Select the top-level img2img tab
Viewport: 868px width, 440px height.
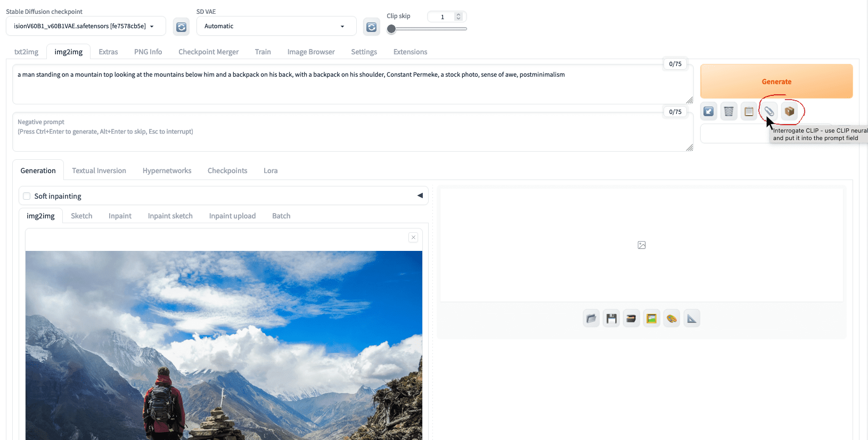pyautogui.click(x=69, y=52)
